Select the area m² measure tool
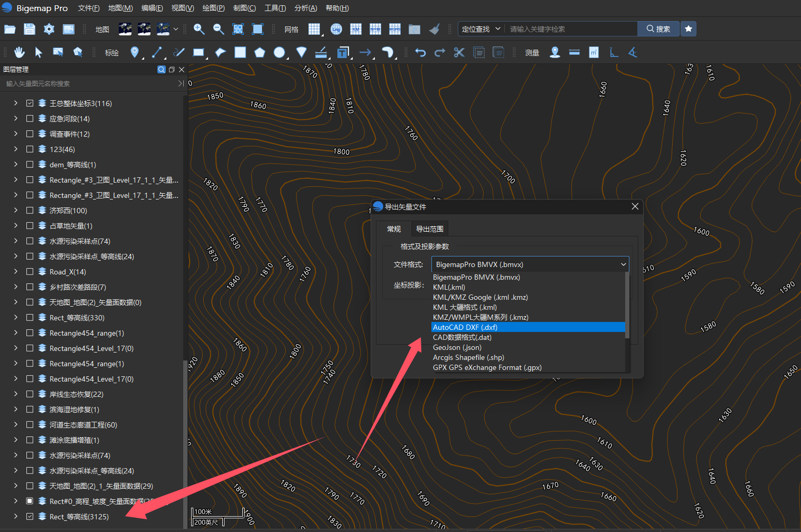The height and width of the screenshot is (532, 801). tap(594, 52)
